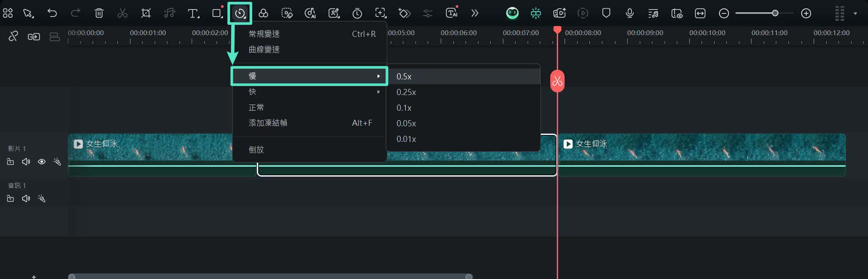The width and height of the screenshot is (868, 279).
Task: Select 常規變速 menu item
Action: tap(310, 34)
